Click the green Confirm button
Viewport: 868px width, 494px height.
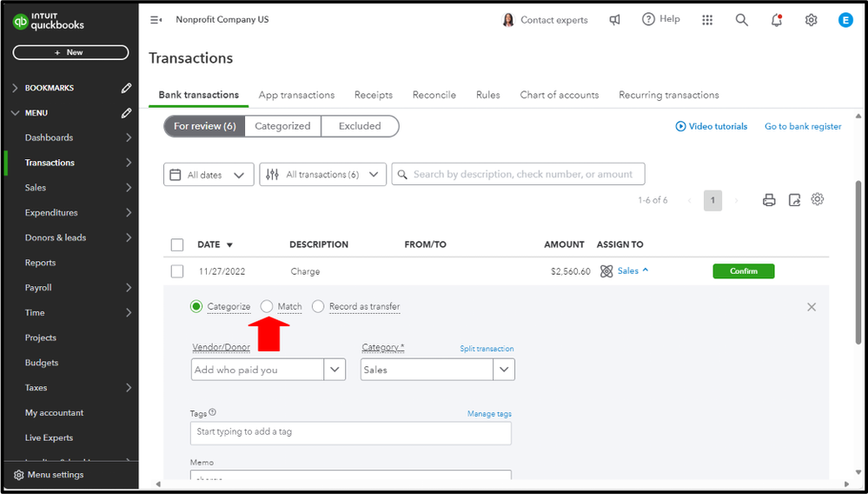coord(744,271)
